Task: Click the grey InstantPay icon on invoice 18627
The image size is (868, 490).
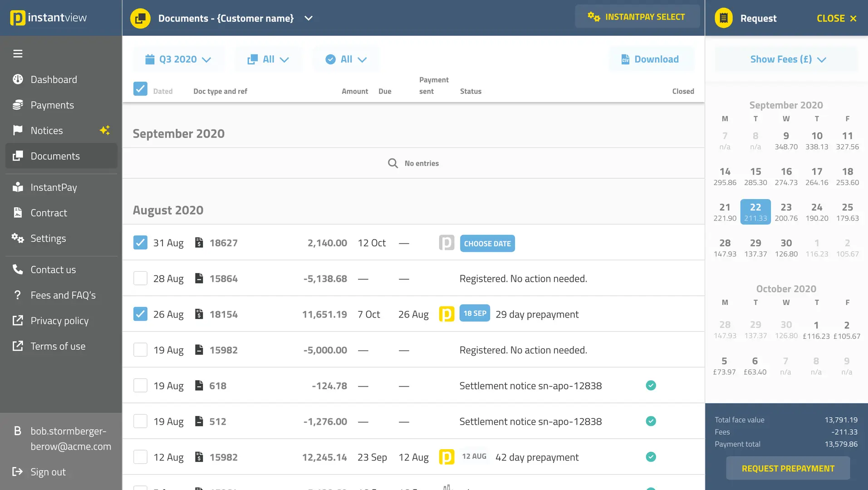Action: [x=446, y=243]
